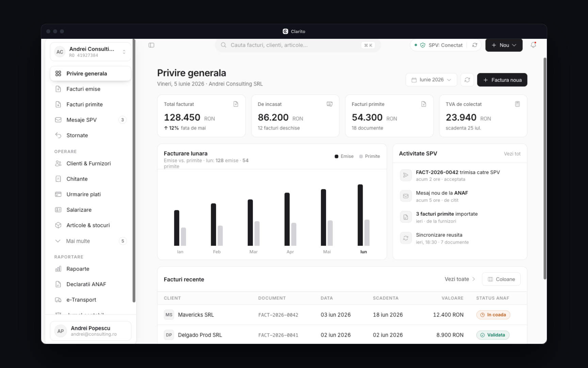Click the MS avatar for Mavericks SRL
Image resolution: width=588 pixels, height=368 pixels.
pyautogui.click(x=169, y=315)
